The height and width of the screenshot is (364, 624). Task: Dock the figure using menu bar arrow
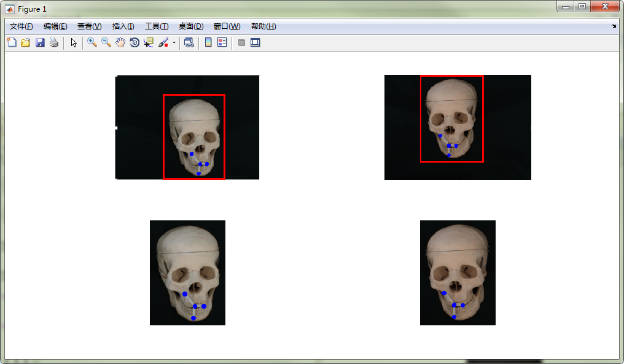tap(614, 26)
